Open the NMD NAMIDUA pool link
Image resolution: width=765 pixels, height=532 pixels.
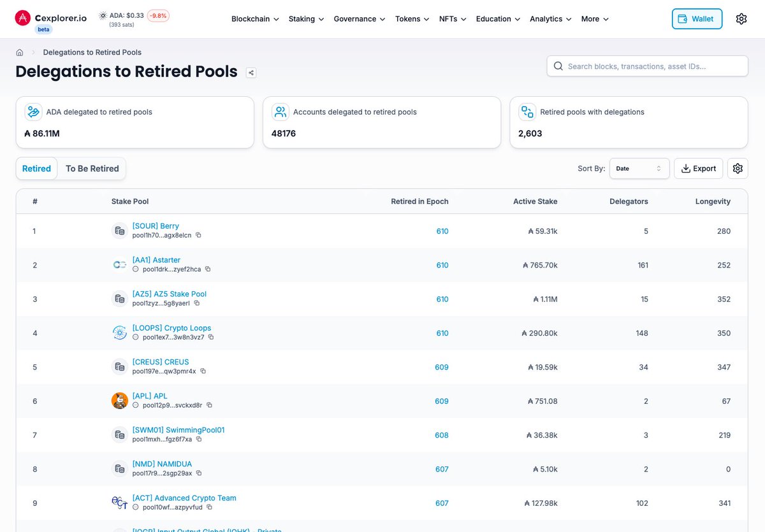coord(162,464)
